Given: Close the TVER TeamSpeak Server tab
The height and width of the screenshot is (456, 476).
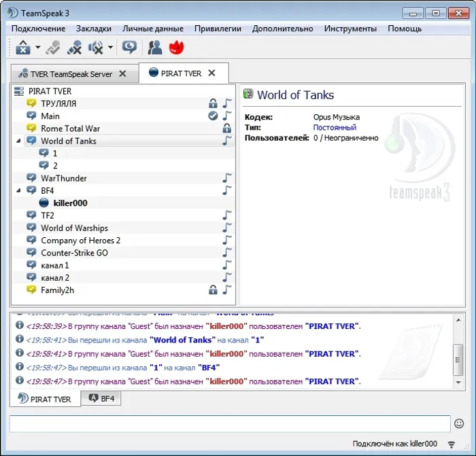Looking at the screenshot, I should [122, 73].
